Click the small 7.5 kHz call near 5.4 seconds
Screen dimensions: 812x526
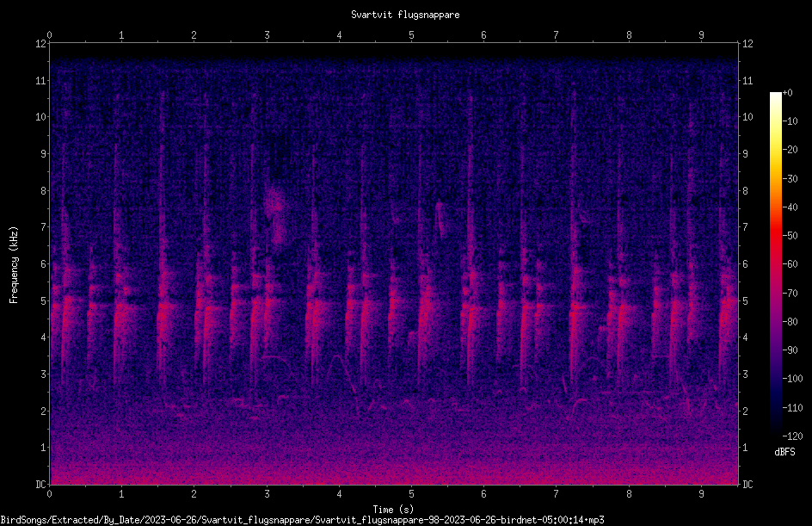[x=440, y=218]
